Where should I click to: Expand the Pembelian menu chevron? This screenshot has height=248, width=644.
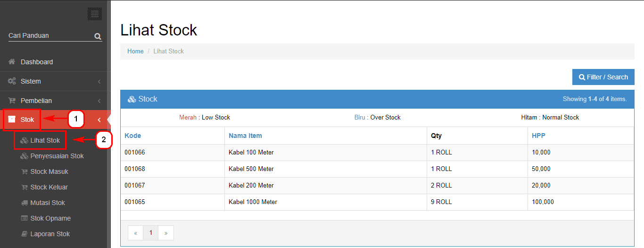(x=99, y=101)
